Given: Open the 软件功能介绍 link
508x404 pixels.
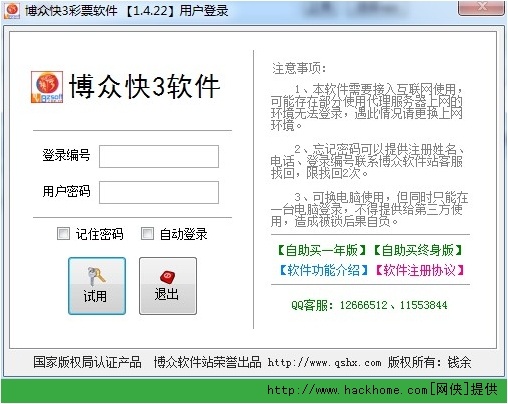Looking at the screenshot, I should click(x=324, y=270).
